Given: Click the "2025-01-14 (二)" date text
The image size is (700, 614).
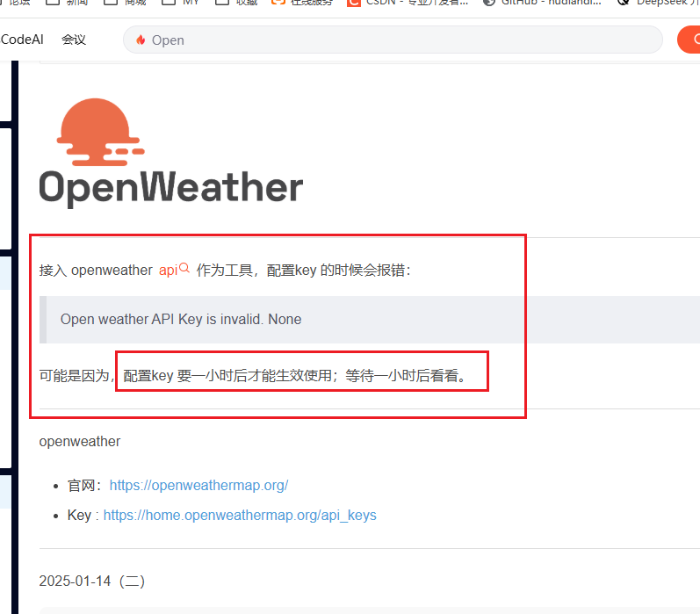Looking at the screenshot, I should click(92, 581).
